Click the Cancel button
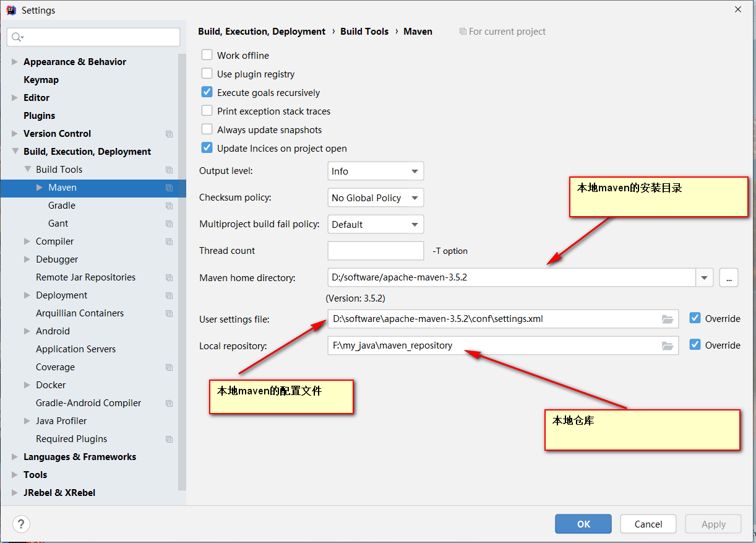The height and width of the screenshot is (543, 756). [x=648, y=524]
